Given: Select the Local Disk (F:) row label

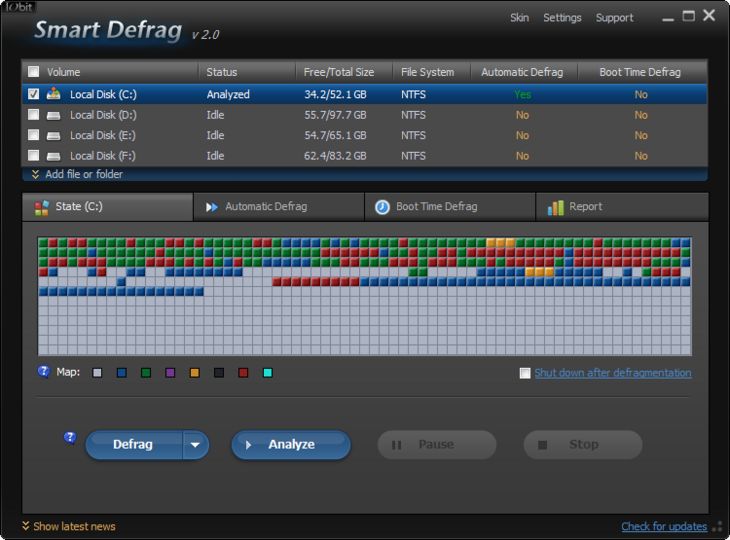Looking at the screenshot, I should coord(103,156).
